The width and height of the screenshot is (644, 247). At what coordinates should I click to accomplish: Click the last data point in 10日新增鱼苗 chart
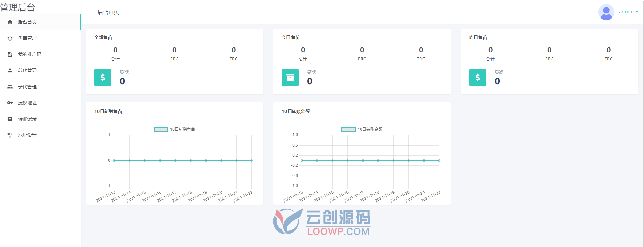(x=252, y=161)
